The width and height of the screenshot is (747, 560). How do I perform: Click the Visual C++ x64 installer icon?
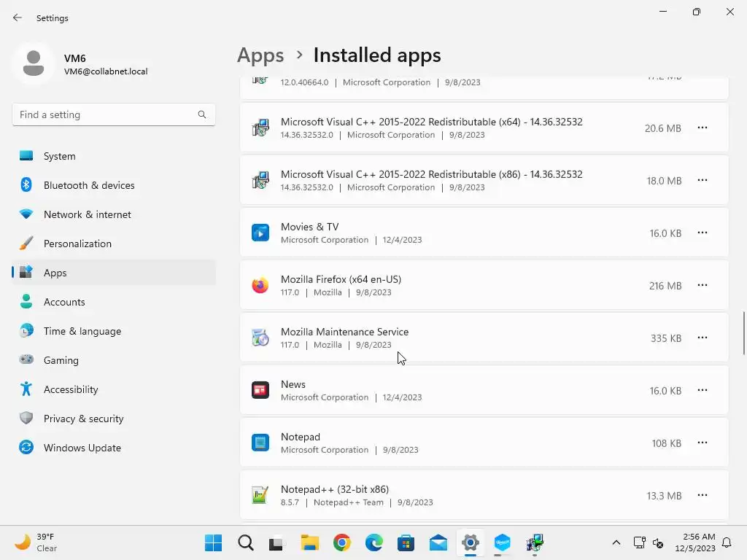[260, 128]
